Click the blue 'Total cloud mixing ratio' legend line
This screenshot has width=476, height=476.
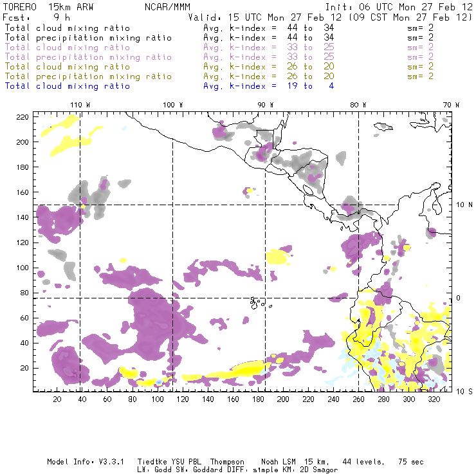68,86
